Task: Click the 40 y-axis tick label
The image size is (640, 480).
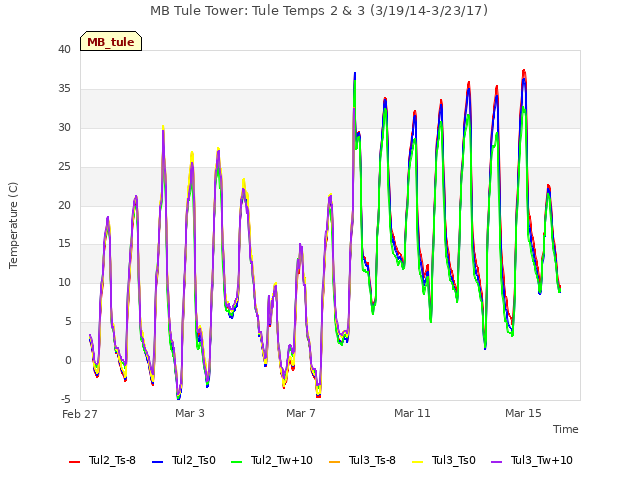Action: coord(64,50)
